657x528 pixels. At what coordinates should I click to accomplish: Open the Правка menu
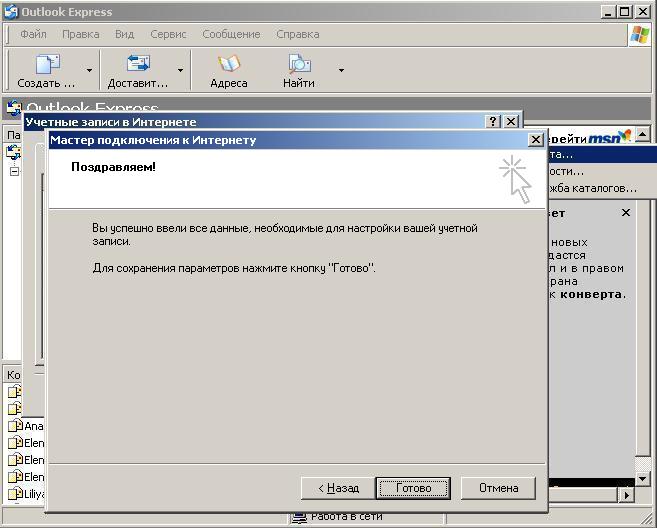pos(80,34)
